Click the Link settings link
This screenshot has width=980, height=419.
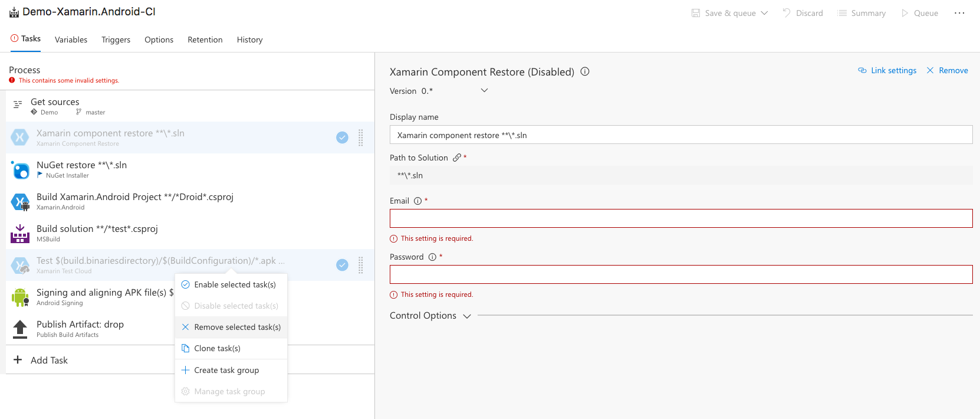(887, 70)
